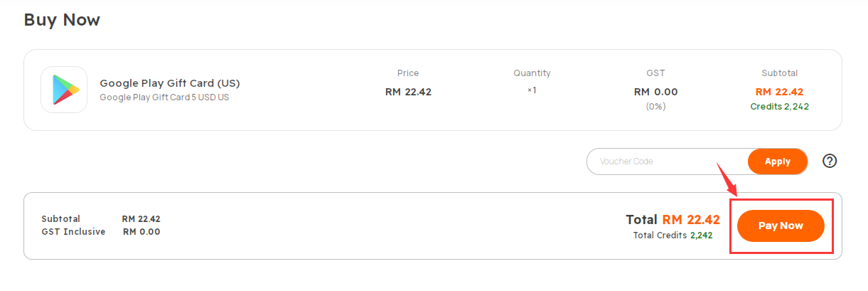Image resolution: width=868 pixels, height=291 pixels.
Task: Click the GST amount RM 0.00
Action: pos(655,92)
